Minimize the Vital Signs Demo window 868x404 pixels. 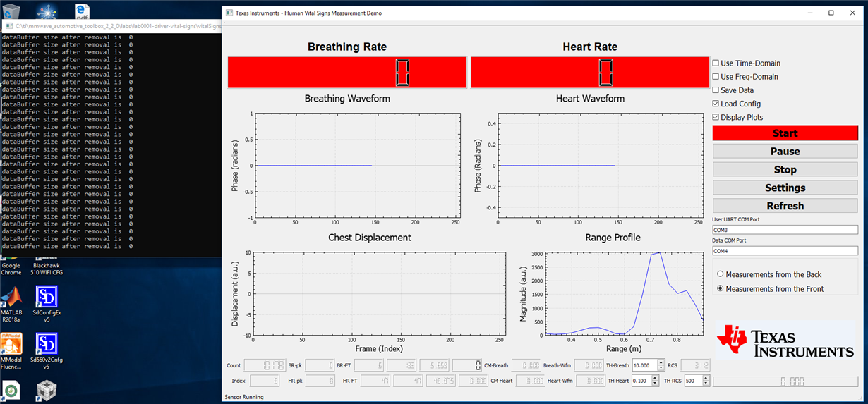pos(809,13)
